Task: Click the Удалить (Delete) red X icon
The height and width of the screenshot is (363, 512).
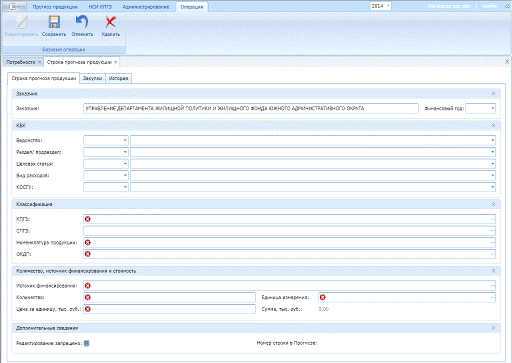Action: click(x=110, y=22)
